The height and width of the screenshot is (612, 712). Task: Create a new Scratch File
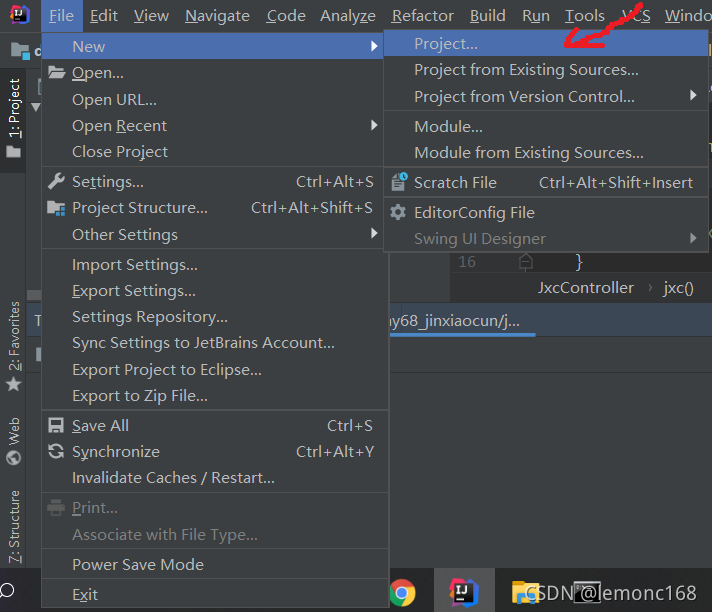[x=545, y=183]
